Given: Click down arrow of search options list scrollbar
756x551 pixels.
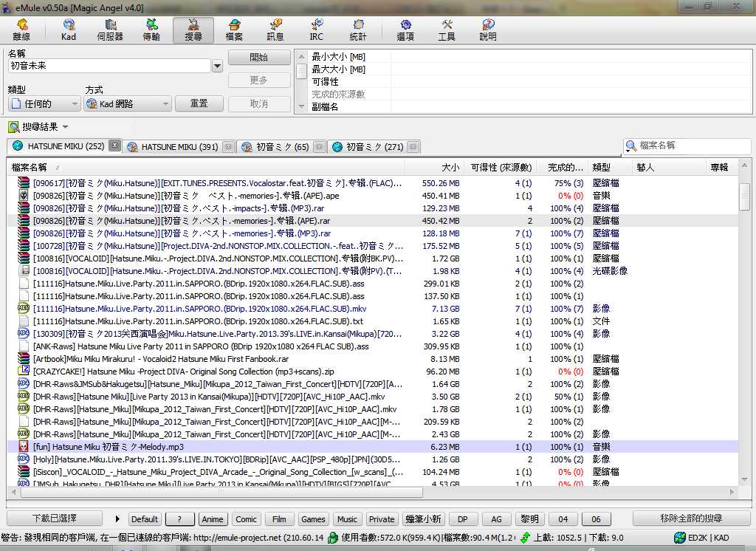Looking at the screenshot, I should [301, 106].
